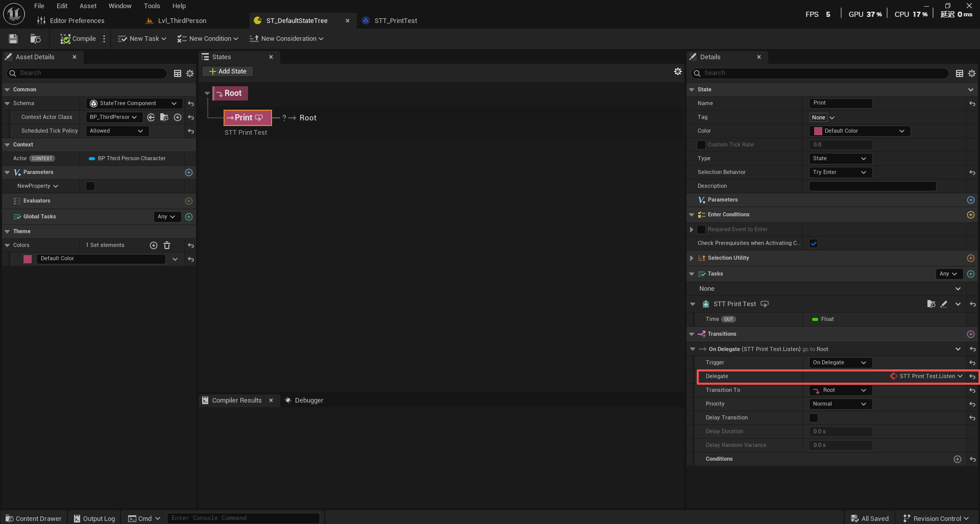Enable Delay Transition checkbox

tap(814, 418)
